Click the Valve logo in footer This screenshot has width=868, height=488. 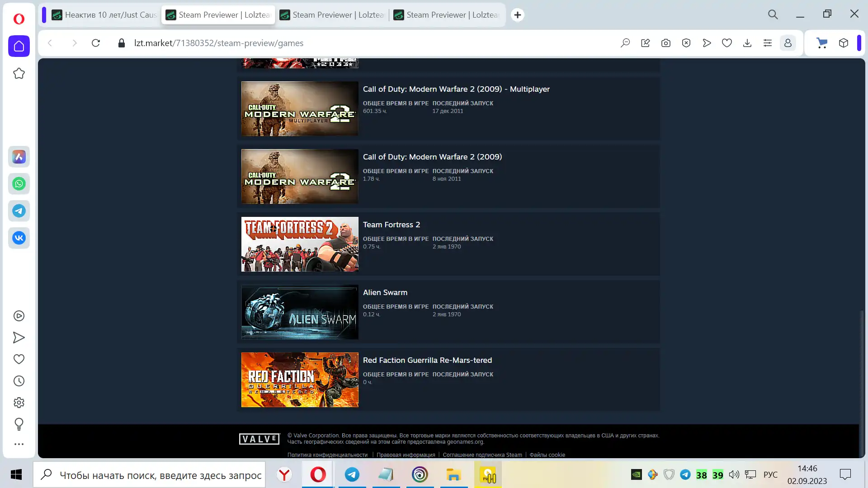(x=259, y=439)
